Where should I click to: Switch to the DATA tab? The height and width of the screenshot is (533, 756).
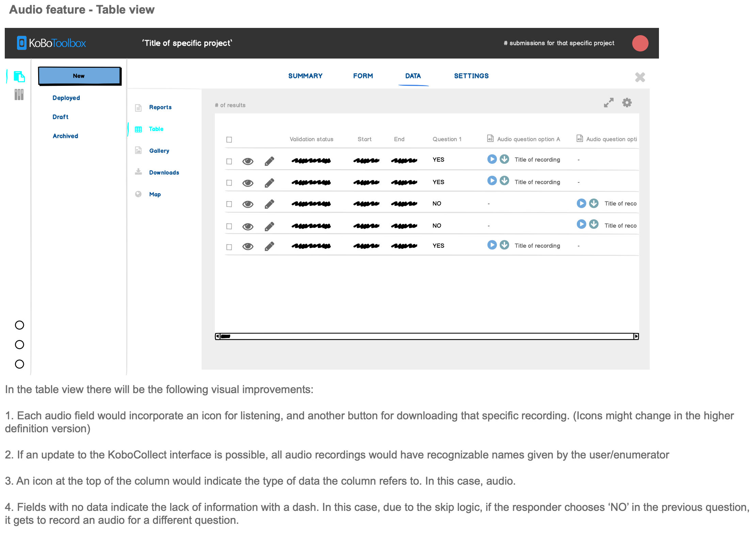click(413, 76)
